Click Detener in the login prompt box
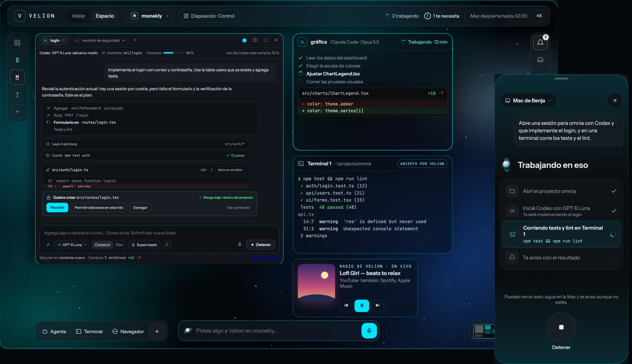The width and height of the screenshot is (632, 364). pyautogui.click(x=261, y=245)
